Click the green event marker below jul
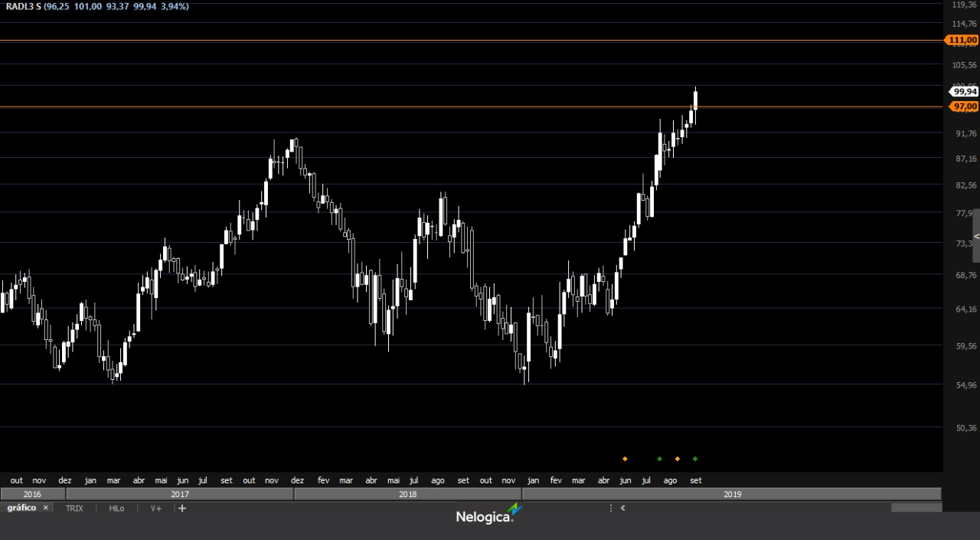Image resolution: width=980 pixels, height=540 pixels. coord(659,459)
